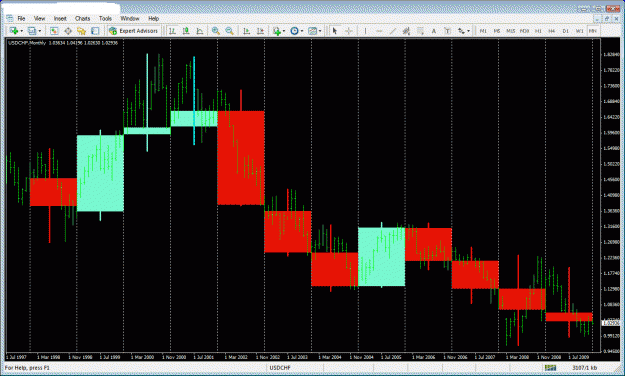Show the Market Watch window

click(x=54, y=31)
